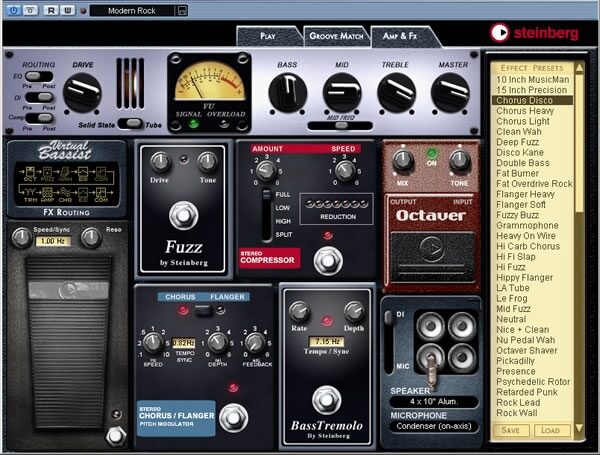600x455 pixels.
Task: Click the presets list scrollbar thumb
Action: [579, 144]
